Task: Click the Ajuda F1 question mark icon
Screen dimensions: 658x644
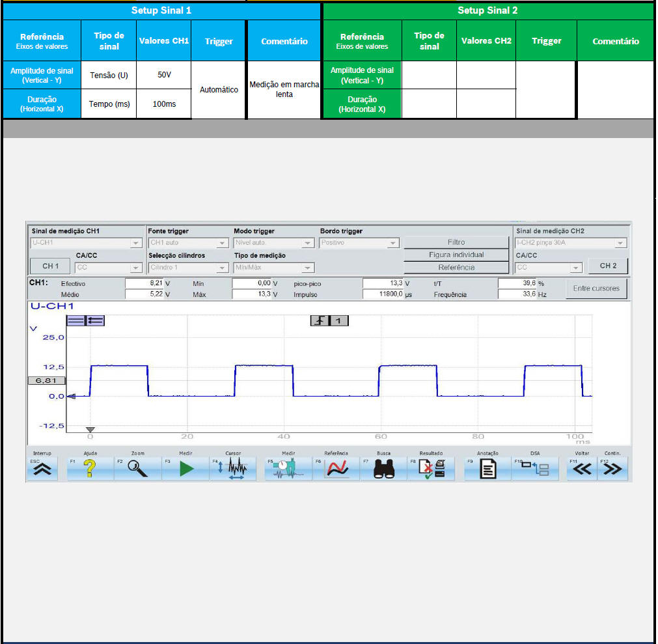Action: click(90, 468)
